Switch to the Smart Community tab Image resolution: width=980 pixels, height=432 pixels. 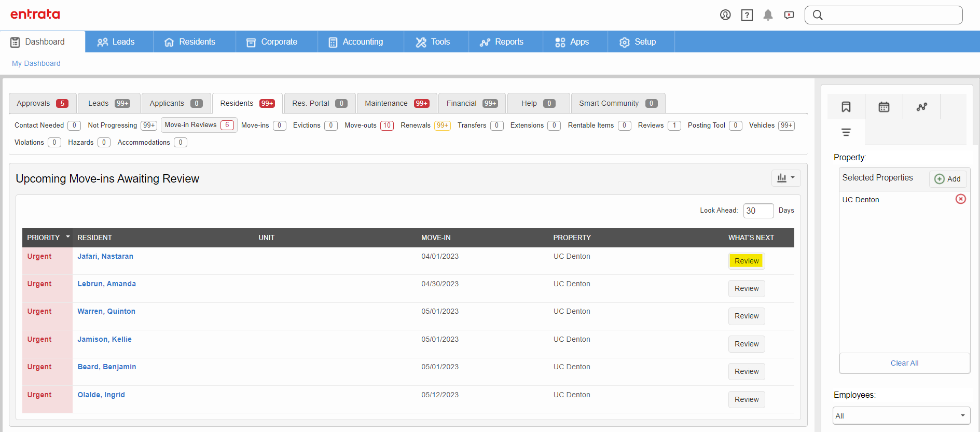point(618,103)
